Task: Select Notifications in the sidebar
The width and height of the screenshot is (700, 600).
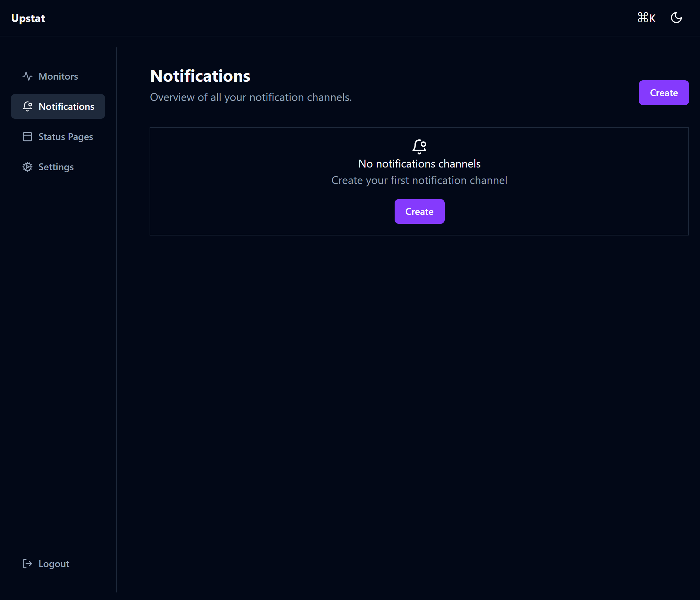Action: [x=66, y=106]
